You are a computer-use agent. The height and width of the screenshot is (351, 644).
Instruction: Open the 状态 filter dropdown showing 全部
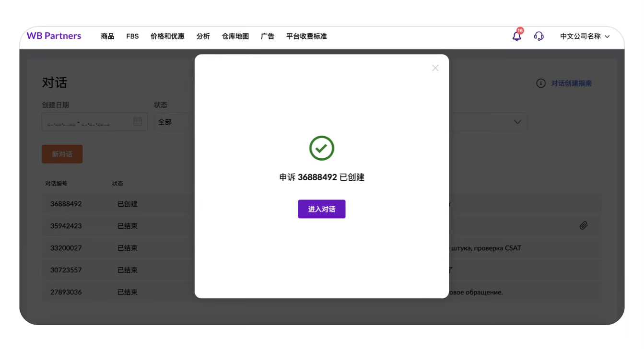(175, 122)
